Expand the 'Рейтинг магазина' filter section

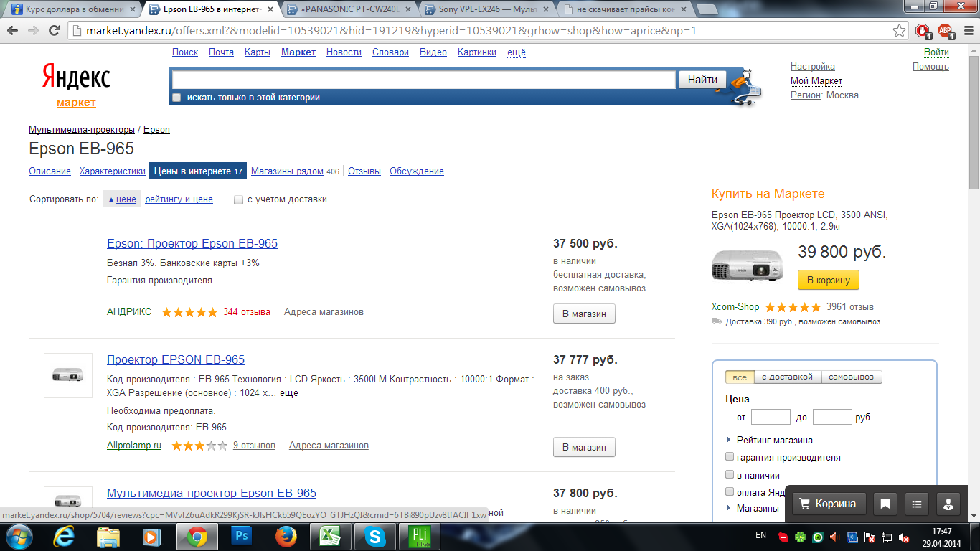point(774,441)
